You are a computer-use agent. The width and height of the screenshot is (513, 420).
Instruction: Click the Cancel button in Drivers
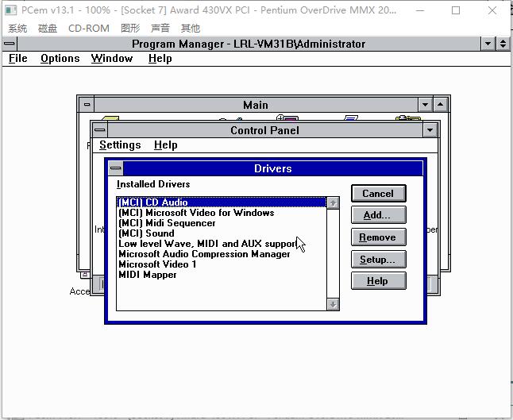pyautogui.click(x=379, y=193)
